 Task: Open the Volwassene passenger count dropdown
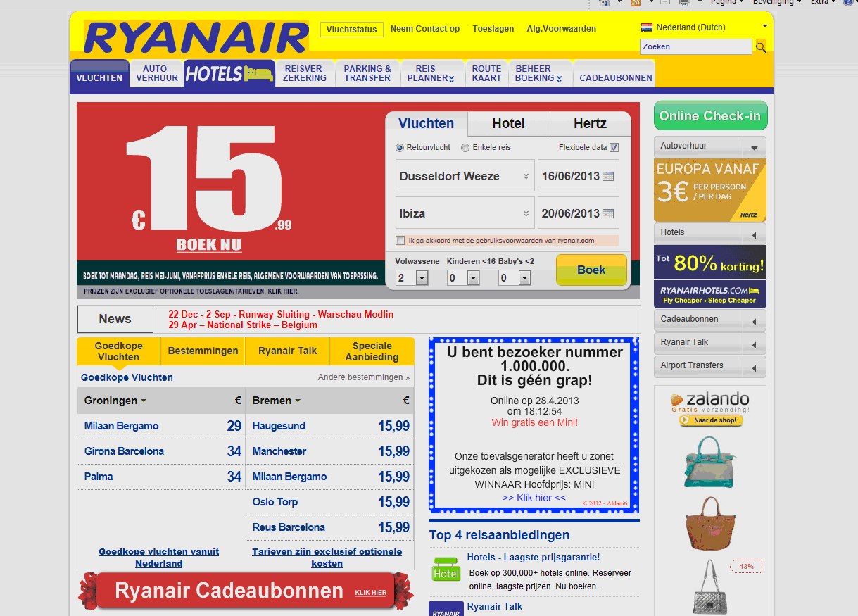[x=422, y=278]
